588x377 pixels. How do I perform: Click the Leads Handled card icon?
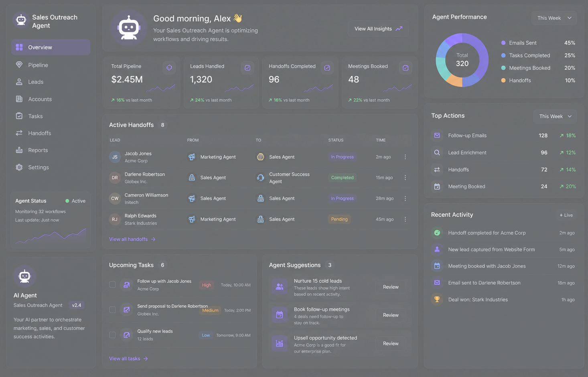click(247, 68)
